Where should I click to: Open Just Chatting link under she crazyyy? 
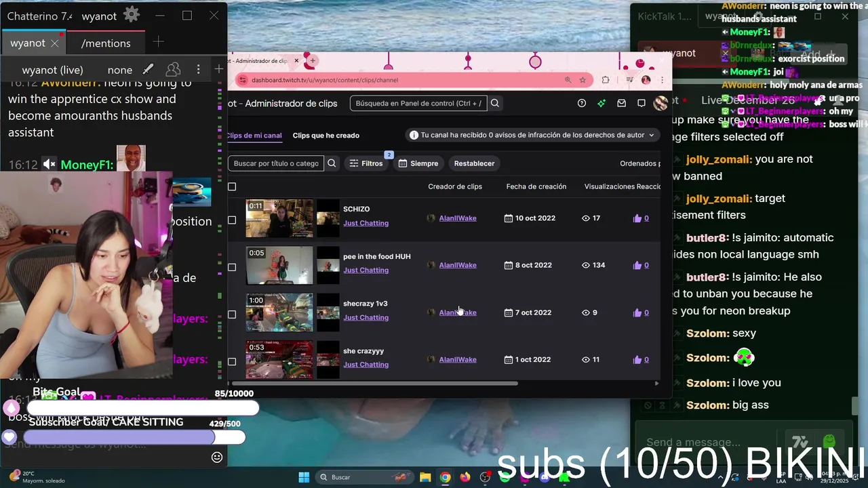[366, 365]
